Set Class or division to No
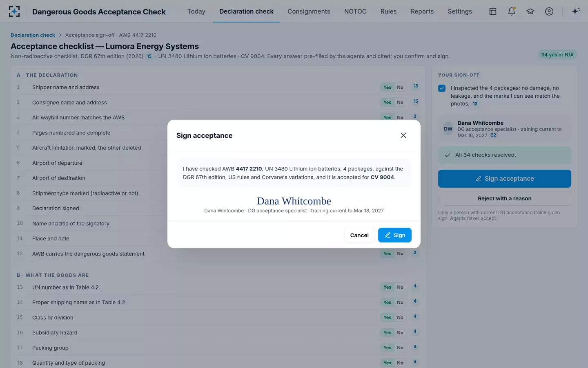The width and height of the screenshot is (588, 368). pyautogui.click(x=400, y=317)
